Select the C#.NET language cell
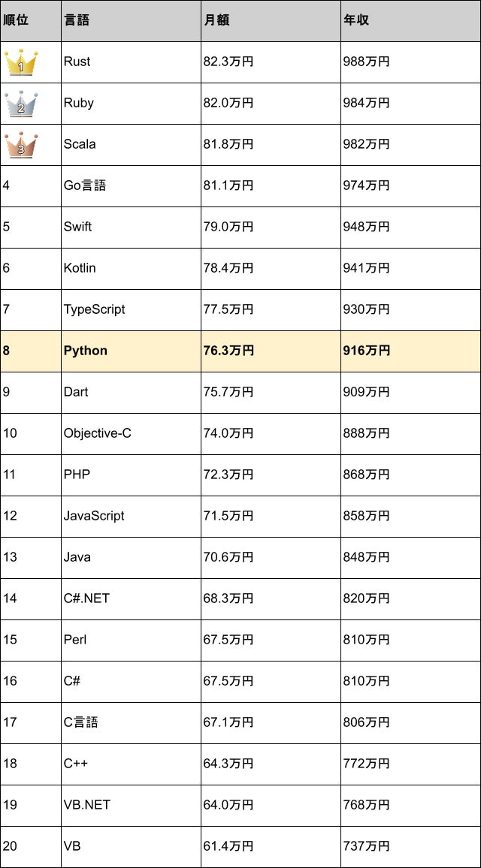This screenshot has width=481, height=868. point(131,599)
